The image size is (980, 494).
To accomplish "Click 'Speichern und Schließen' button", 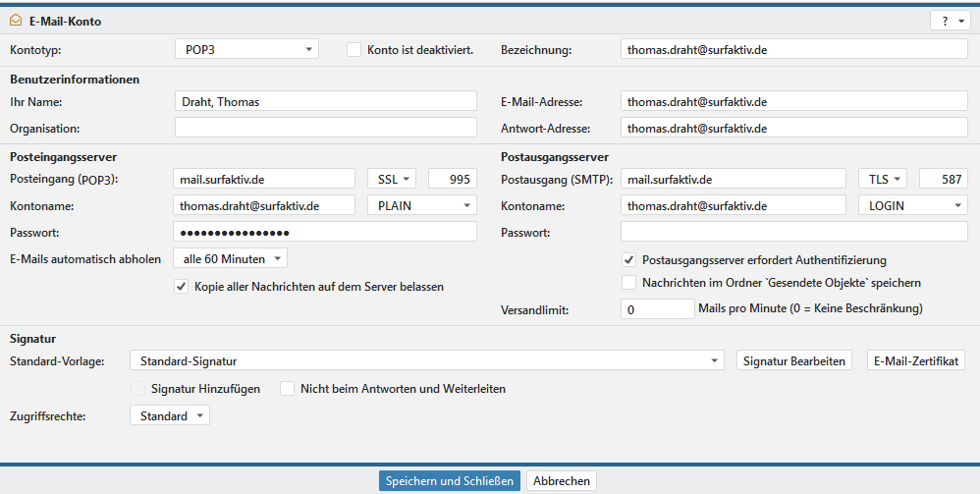I will point(450,481).
